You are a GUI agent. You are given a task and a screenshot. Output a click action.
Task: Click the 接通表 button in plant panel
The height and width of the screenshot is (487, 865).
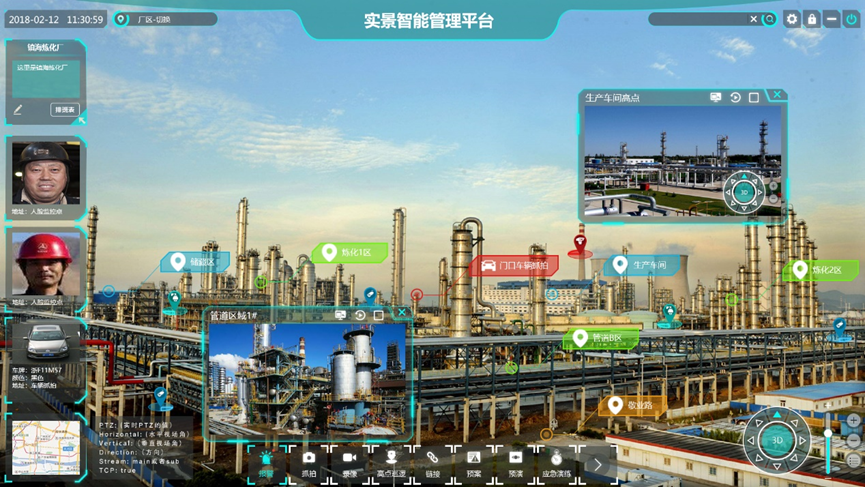(64, 110)
